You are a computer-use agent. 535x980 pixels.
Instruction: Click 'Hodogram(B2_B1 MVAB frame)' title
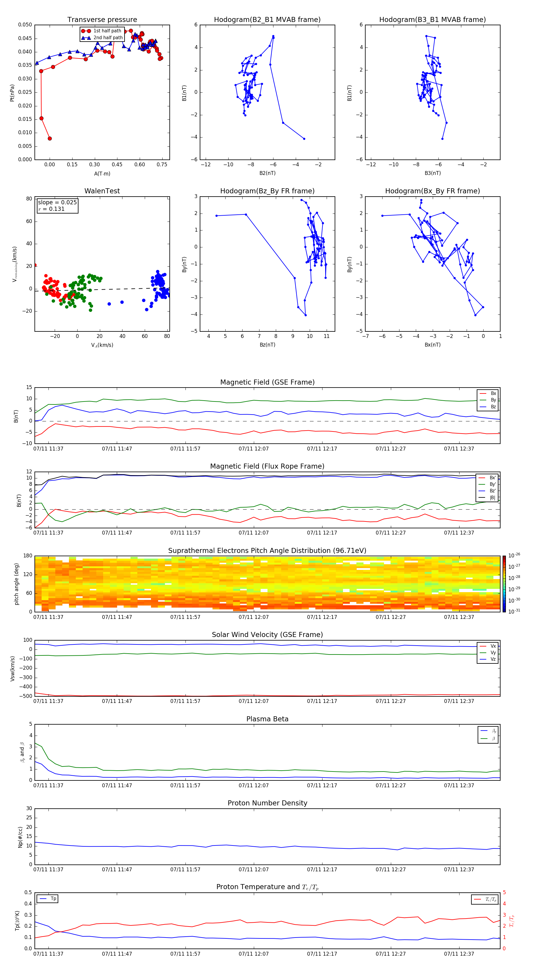(x=267, y=20)
